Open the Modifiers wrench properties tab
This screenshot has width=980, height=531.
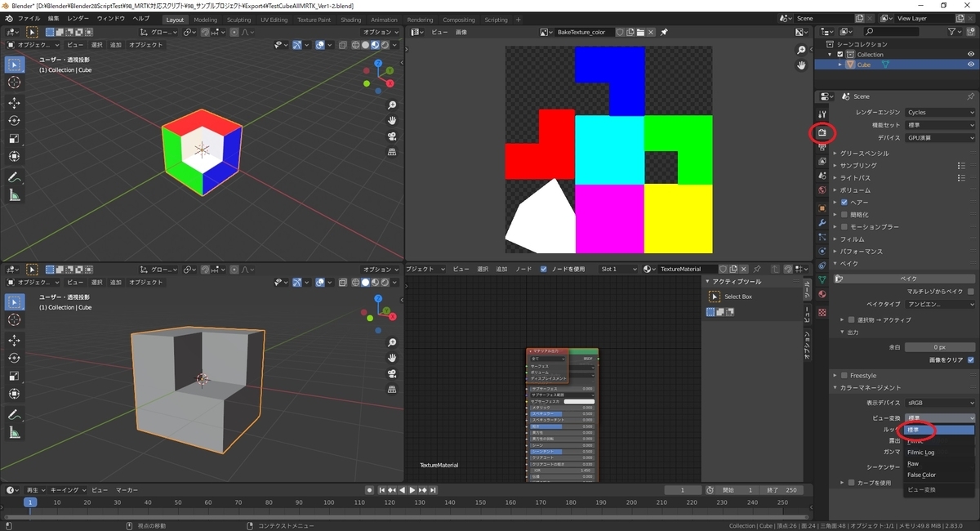(822, 222)
